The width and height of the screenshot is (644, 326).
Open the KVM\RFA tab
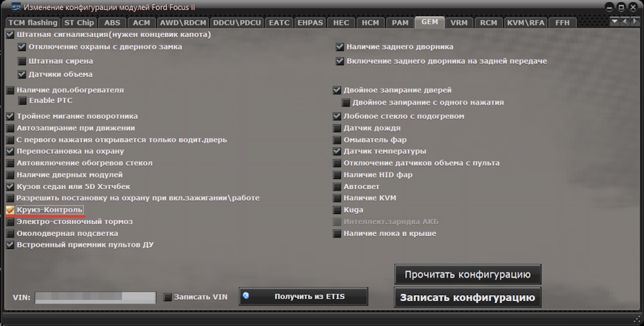click(526, 23)
